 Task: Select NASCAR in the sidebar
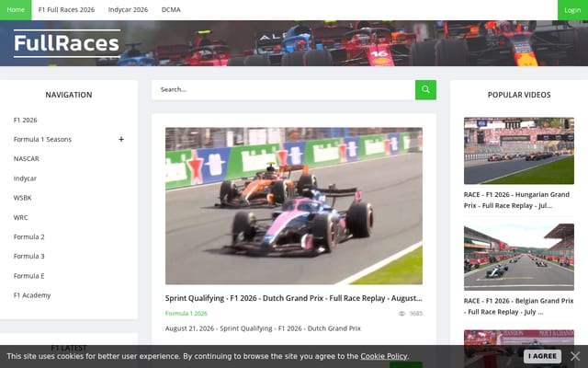click(27, 159)
